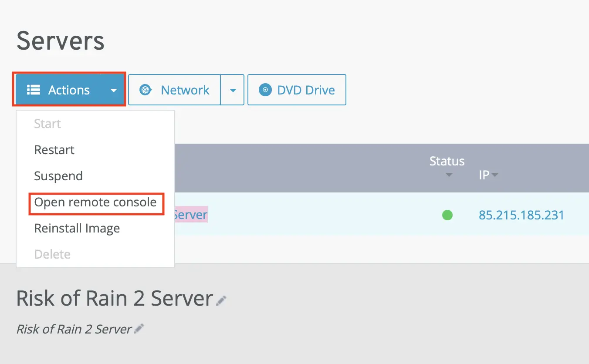Select Reinstall Image menu entry
This screenshot has height=364, width=589.
coord(77,228)
